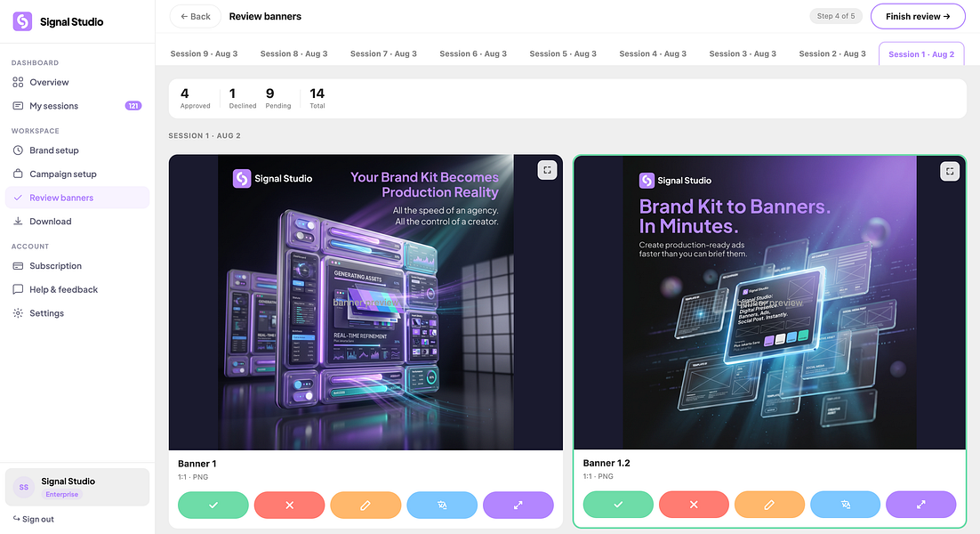Open Campaign setup page
The width and height of the screenshot is (980, 534).
tap(76, 174)
